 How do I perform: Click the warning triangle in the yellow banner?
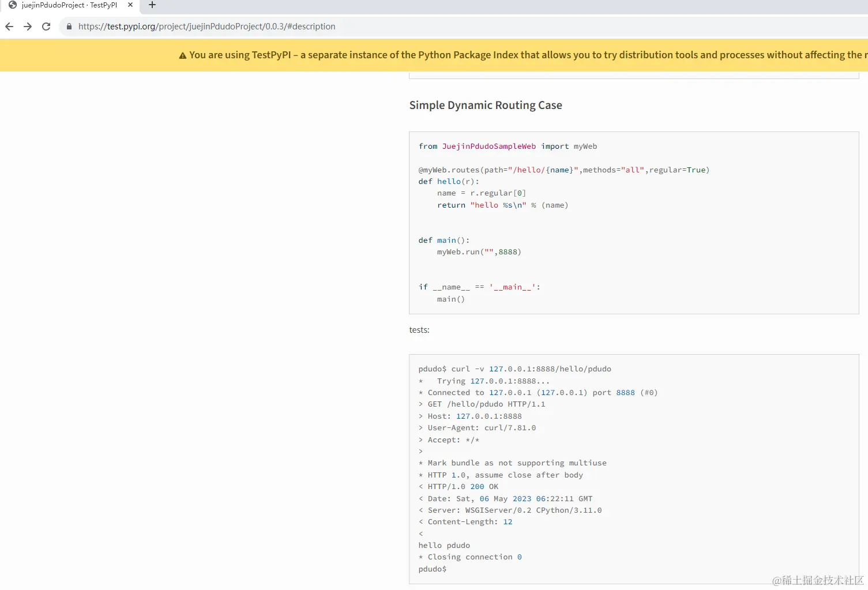point(183,55)
